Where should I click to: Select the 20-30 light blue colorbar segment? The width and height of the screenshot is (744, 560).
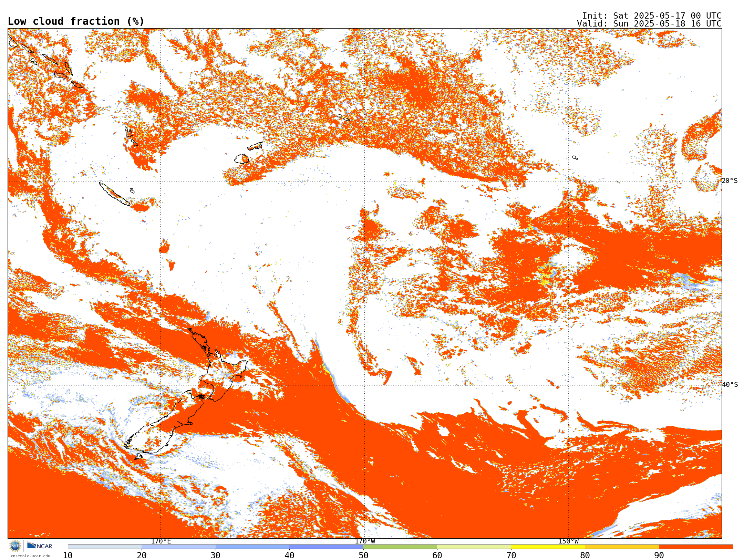pos(178,547)
